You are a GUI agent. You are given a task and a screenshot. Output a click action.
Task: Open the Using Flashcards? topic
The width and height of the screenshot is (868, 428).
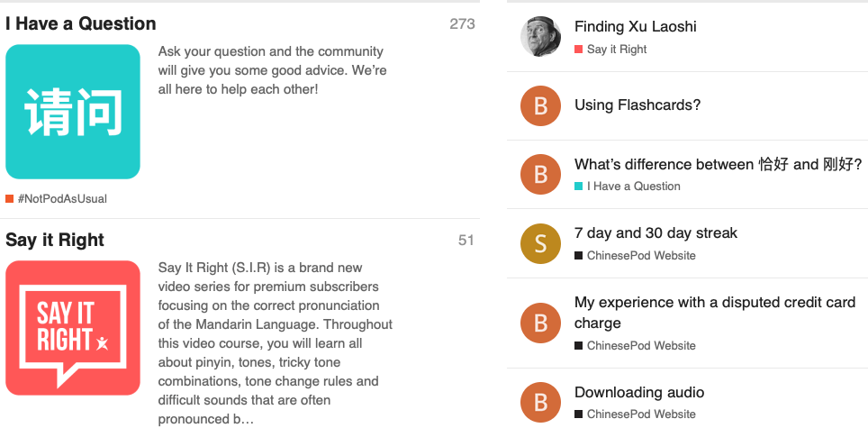(x=637, y=105)
